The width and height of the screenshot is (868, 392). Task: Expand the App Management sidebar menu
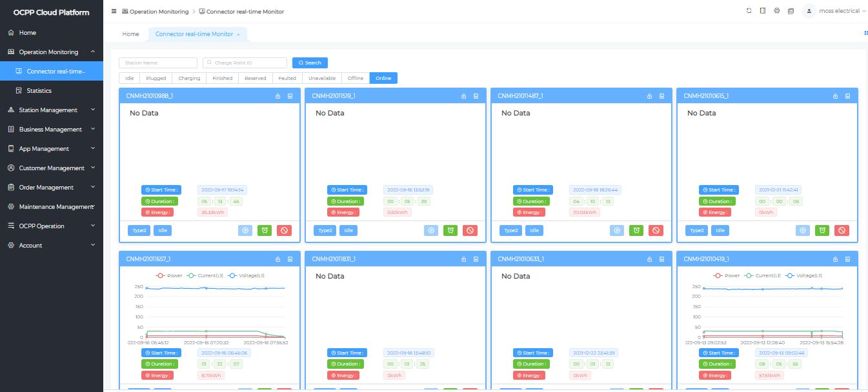(x=52, y=148)
